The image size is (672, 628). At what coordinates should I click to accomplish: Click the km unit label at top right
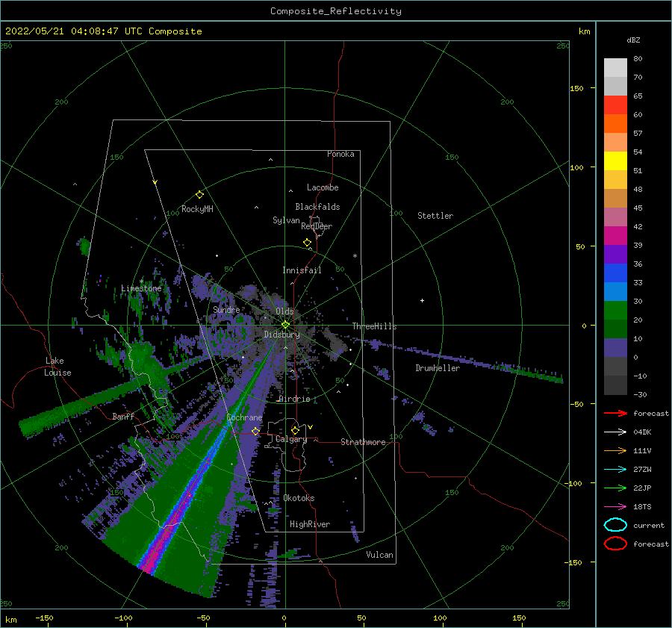pos(584,31)
